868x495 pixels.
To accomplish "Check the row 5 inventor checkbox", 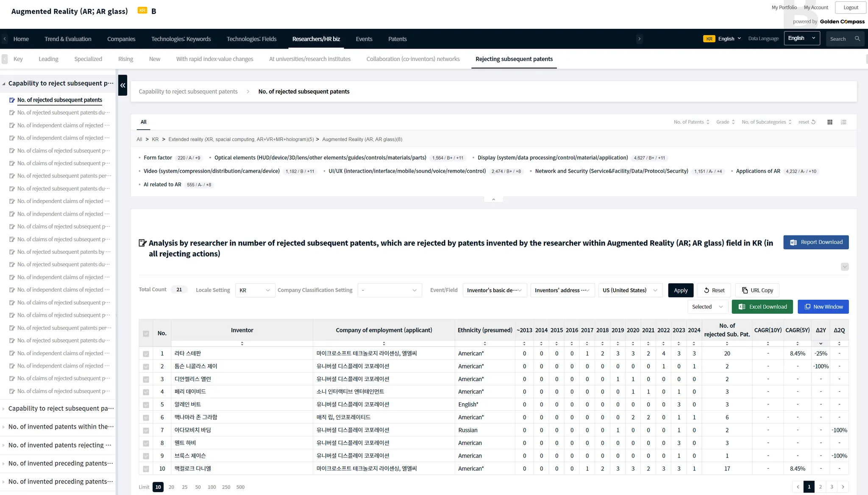I will tap(146, 405).
